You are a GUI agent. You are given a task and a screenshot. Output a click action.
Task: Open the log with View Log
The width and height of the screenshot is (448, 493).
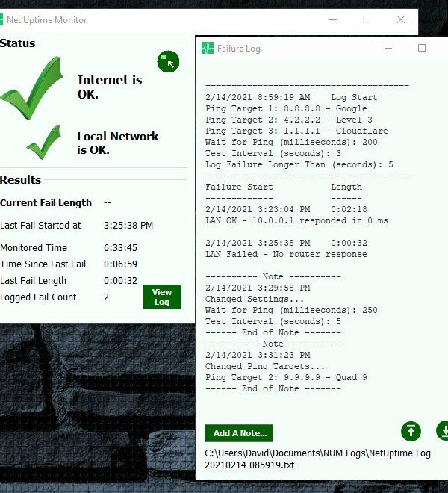(x=162, y=297)
